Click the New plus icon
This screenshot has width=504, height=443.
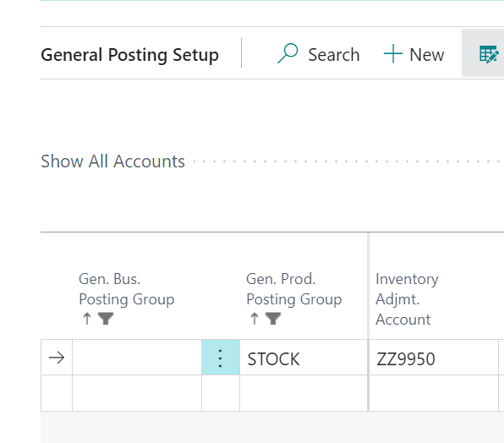coord(392,54)
